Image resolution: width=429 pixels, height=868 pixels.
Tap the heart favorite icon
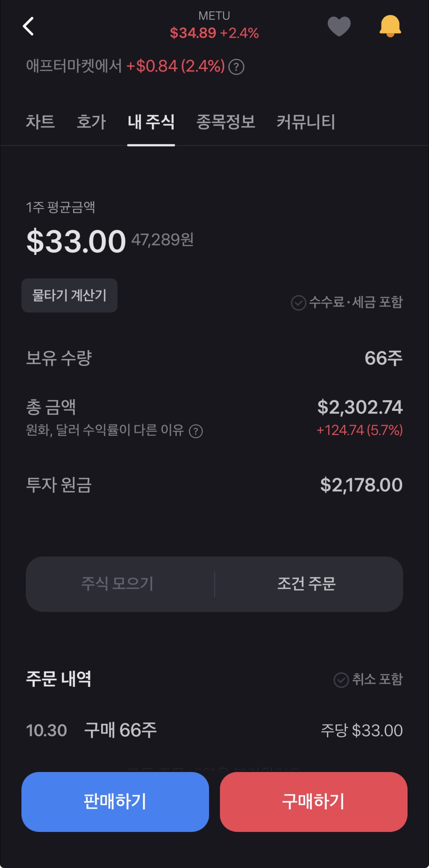(339, 26)
